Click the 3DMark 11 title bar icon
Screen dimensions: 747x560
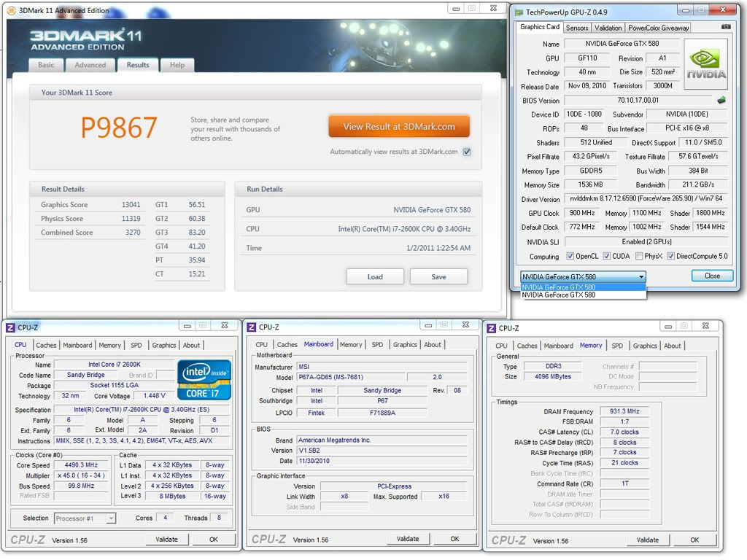[x=12, y=10]
